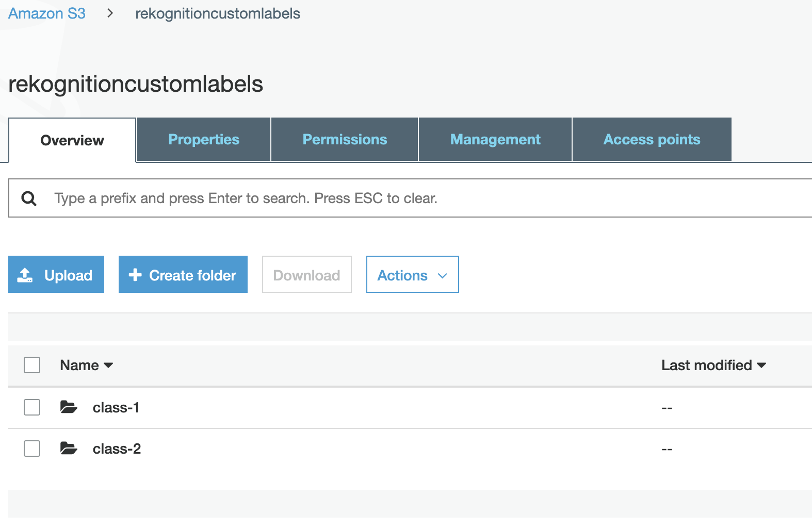Viewport: 812px width, 531px height.
Task: Click the breadcrumb chevron separator
Action: (x=110, y=13)
